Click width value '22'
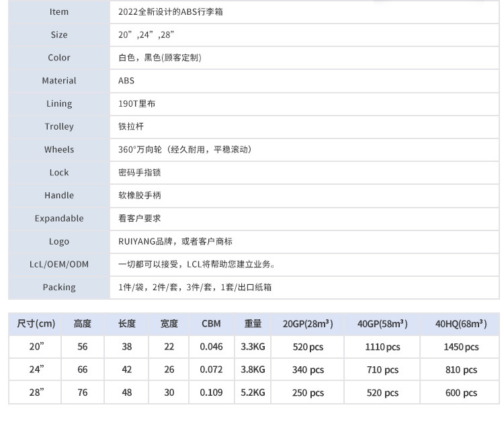The height and width of the screenshot is (424, 504). pyautogui.click(x=169, y=347)
